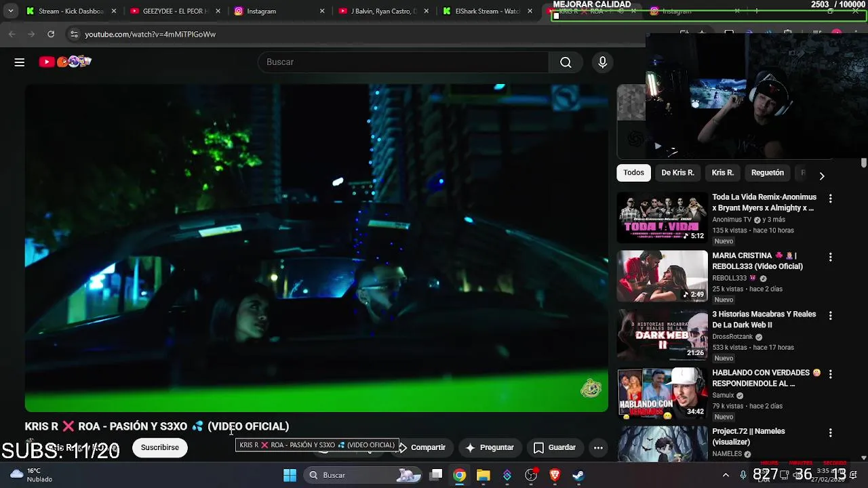Screen dimensions: 868x488
Task: Close the first Instagram tab
Action: click(x=322, y=11)
